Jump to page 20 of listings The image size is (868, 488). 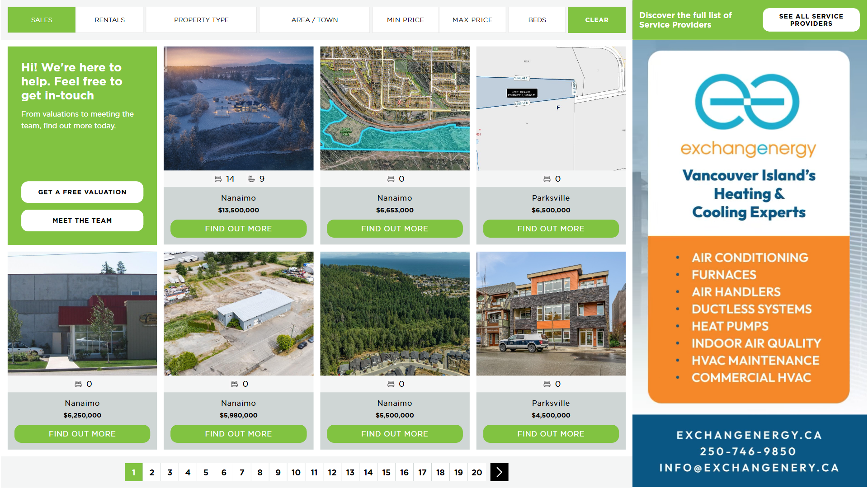pyautogui.click(x=476, y=472)
